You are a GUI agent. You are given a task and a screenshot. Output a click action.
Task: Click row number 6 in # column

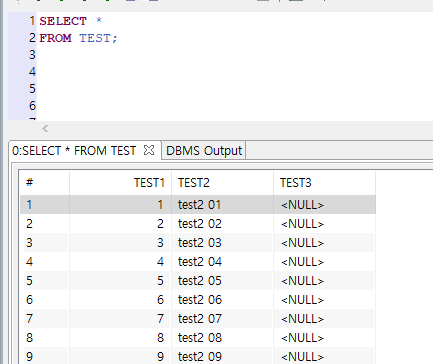point(45,300)
